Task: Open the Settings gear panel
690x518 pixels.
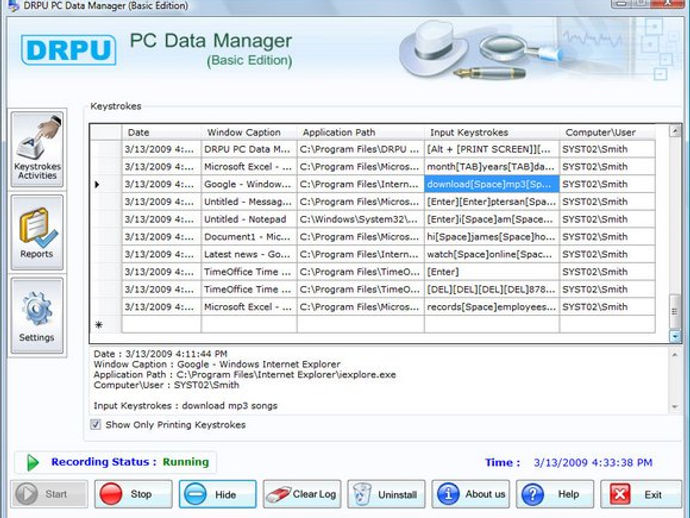Action: tap(37, 316)
